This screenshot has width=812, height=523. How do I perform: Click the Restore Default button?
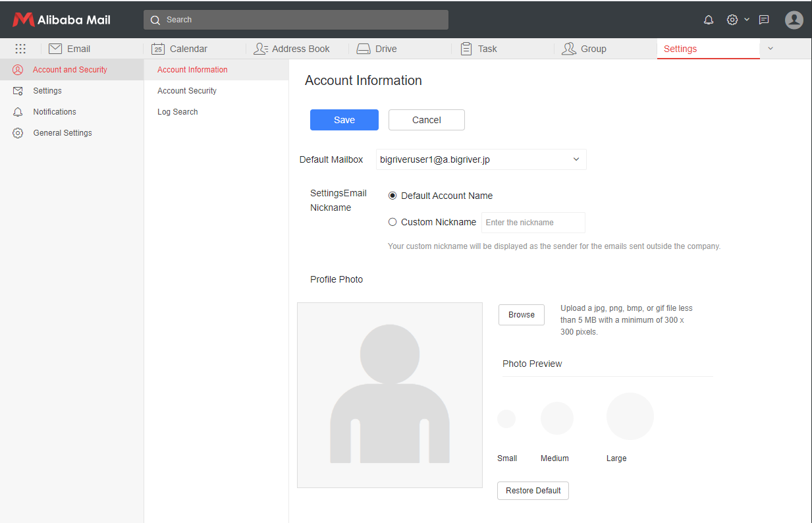[x=533, y=491]
